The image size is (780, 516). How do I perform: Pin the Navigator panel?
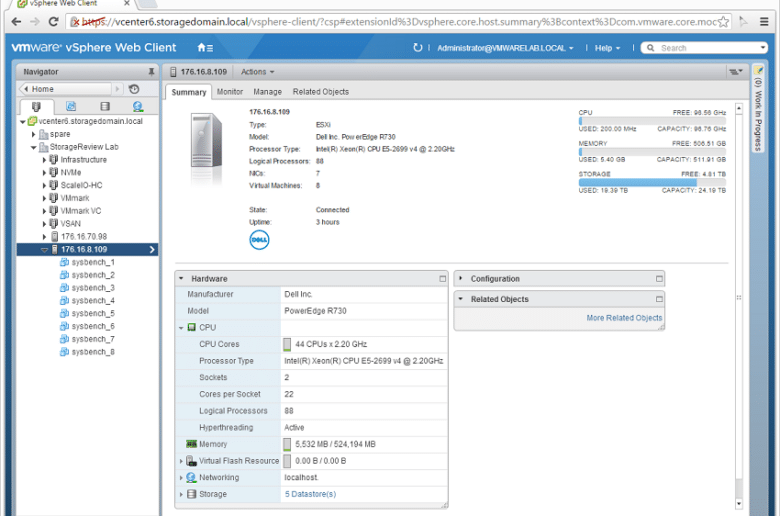(151, 72)
